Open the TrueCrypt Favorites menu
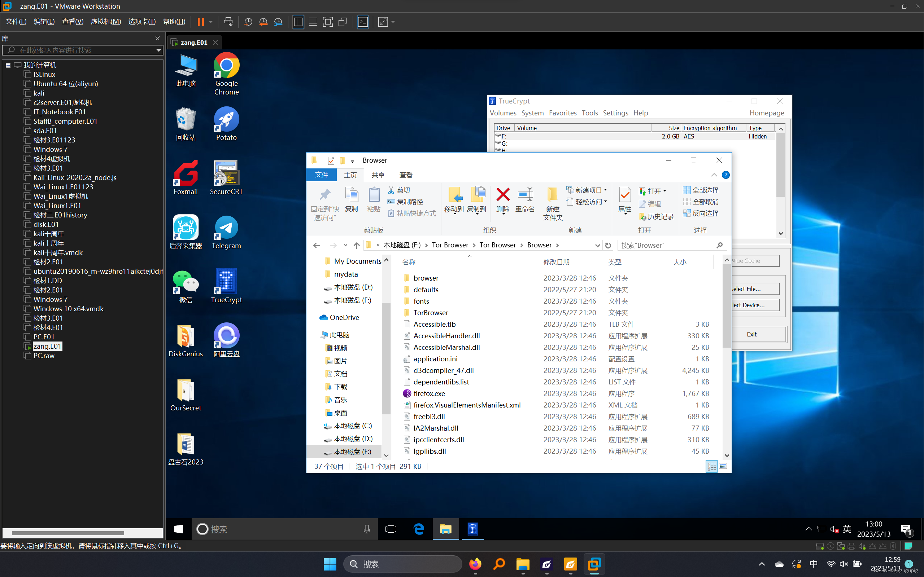Viewport: 924px width, 577px height. pos(562,113)
